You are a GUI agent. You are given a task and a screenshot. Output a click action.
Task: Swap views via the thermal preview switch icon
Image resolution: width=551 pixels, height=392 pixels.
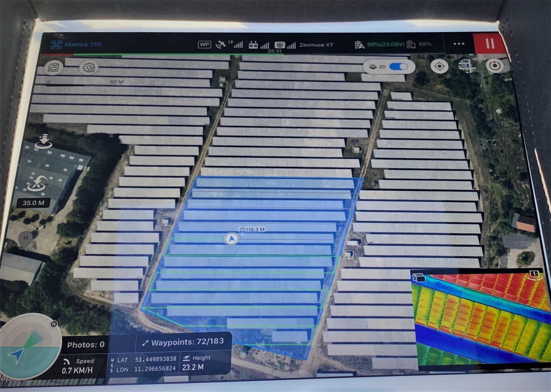point(418,278)
